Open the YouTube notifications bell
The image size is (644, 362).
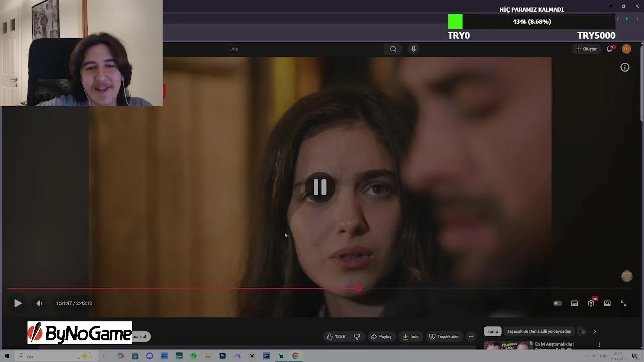pos(610,49)
